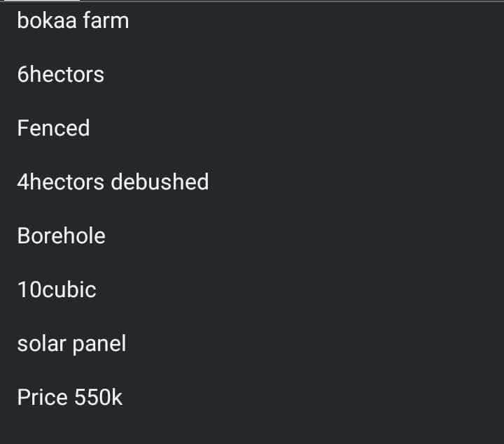
Task: Click "4hectors" in the debushed line
Action: 61,182
